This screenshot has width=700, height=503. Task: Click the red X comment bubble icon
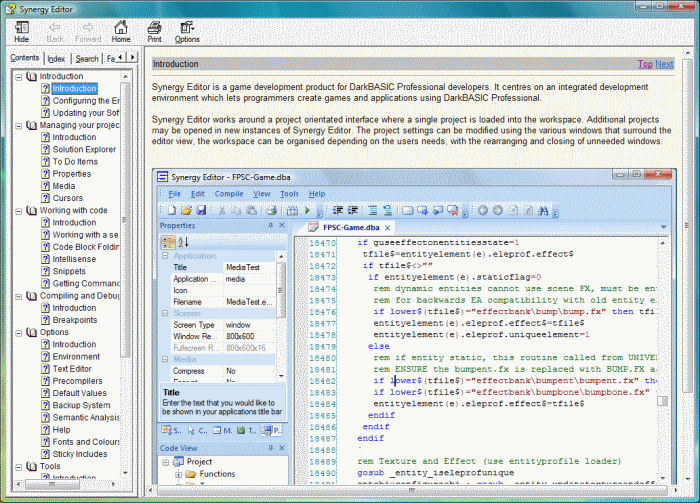[453, 210]
